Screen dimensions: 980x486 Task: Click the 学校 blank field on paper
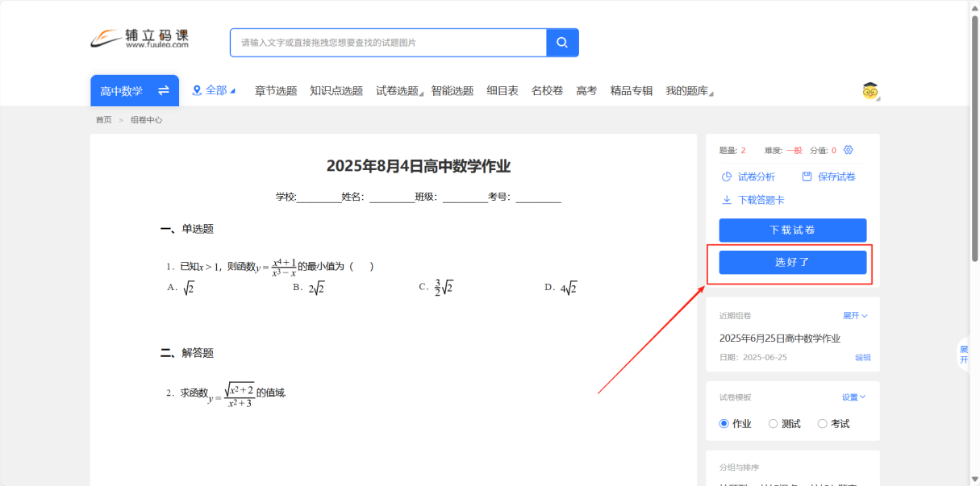coord(319,197)
